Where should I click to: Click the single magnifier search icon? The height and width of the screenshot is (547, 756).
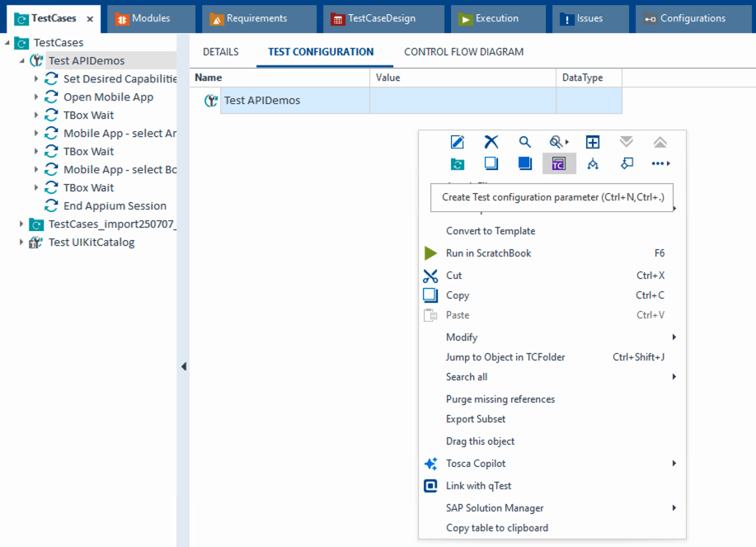pyautogui.click(x=524, y=142)
